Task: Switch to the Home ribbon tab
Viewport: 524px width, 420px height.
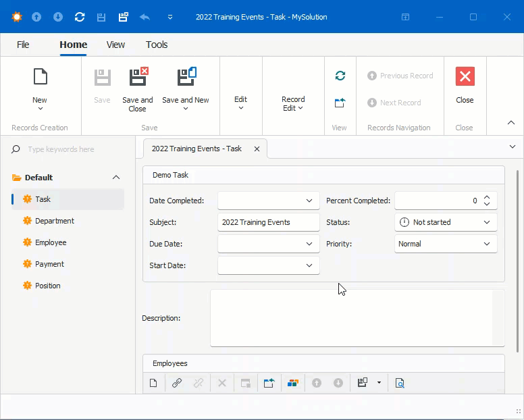Action: (x=73, y=45)
